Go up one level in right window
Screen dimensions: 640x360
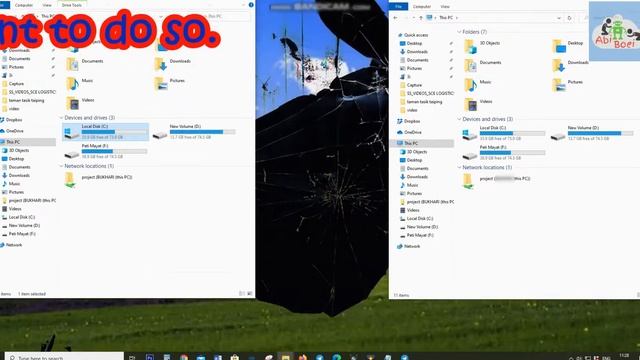pyautogui.click(x=421, y=18)
